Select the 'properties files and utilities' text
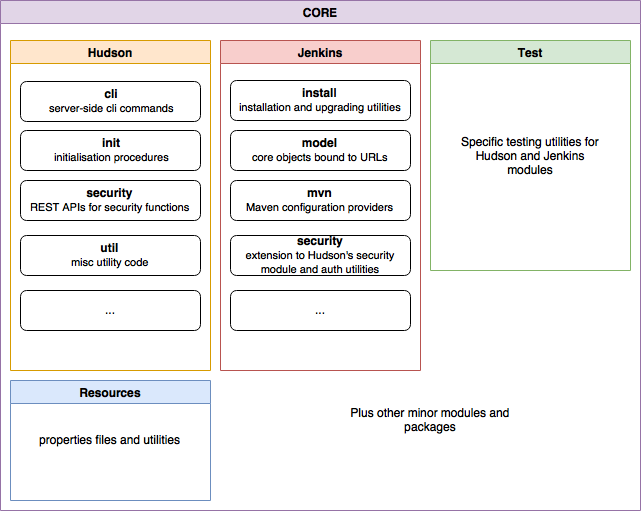The height and width of the screenshot is (512, 641). pos(110,440)
